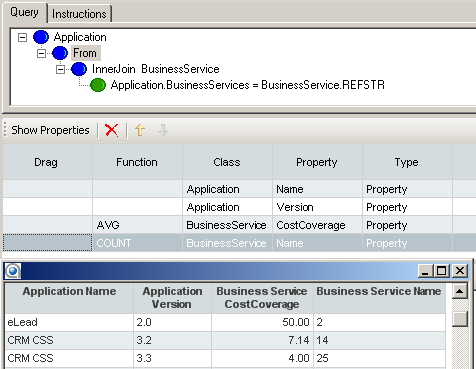
Task: Click result scrollbar up arrow
Action: click(460, 291)
